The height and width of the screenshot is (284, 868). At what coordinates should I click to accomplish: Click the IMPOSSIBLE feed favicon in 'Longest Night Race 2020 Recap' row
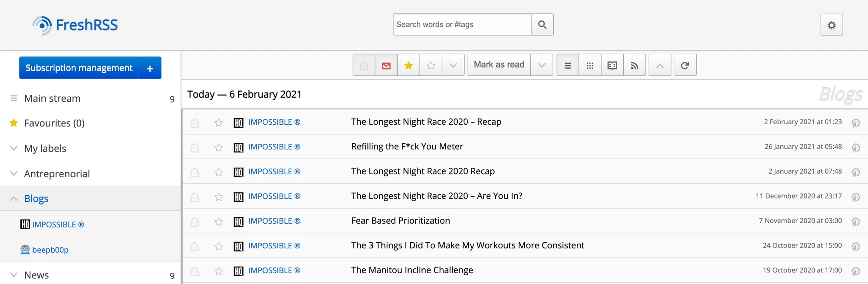point(239,172)
